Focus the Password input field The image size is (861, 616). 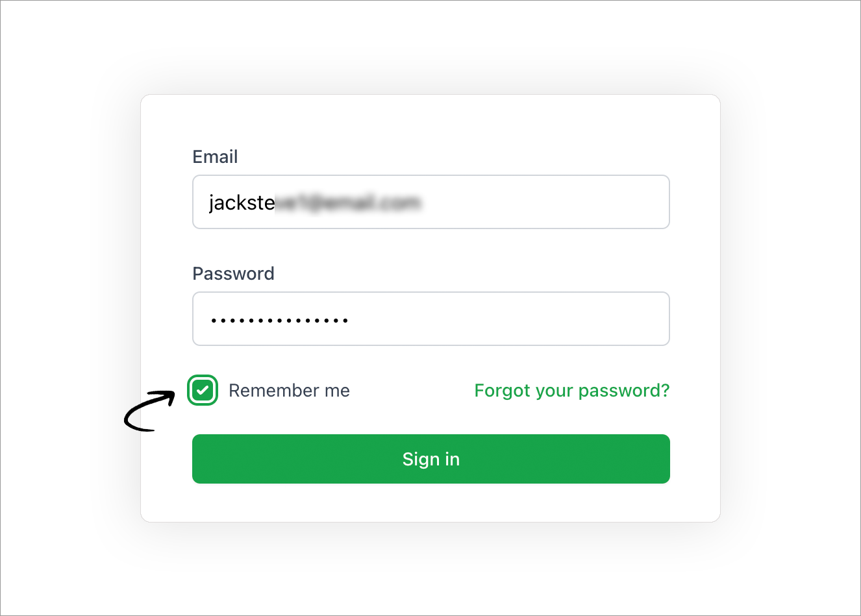[x=431, y=319]
